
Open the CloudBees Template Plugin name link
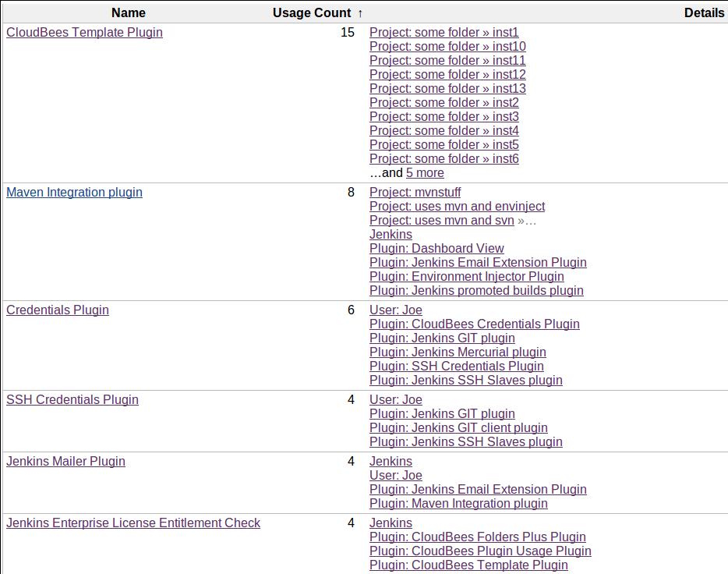click(x=84, y=33)
